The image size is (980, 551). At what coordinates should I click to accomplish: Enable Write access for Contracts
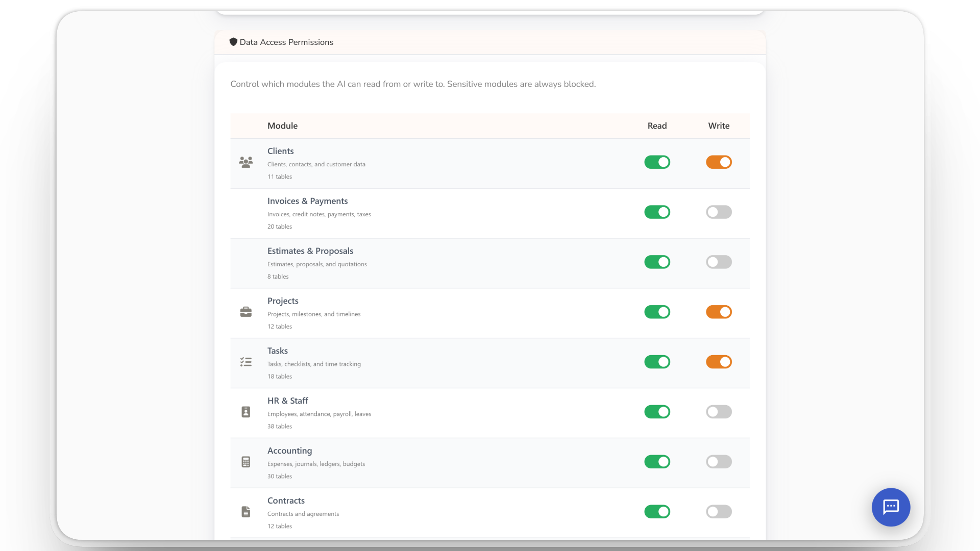point(719,512)
